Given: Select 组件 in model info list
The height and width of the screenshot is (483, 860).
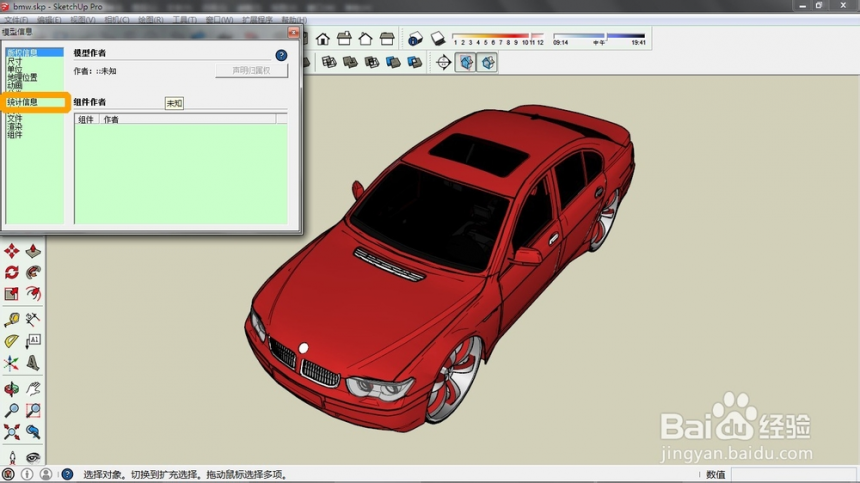Looking at the screenshot, I should point(15,134).
